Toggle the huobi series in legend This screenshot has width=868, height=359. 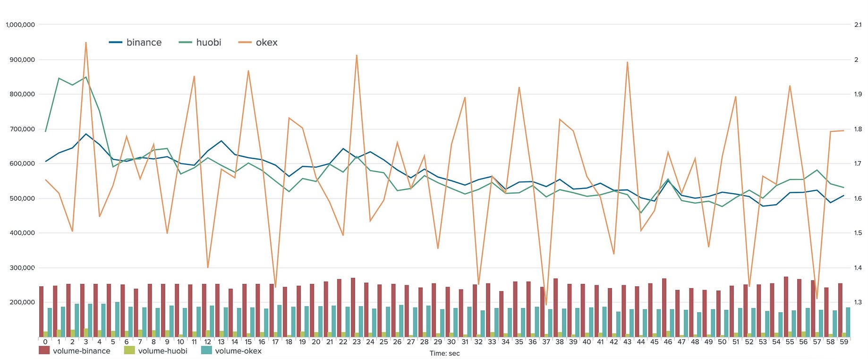[200, 43]
